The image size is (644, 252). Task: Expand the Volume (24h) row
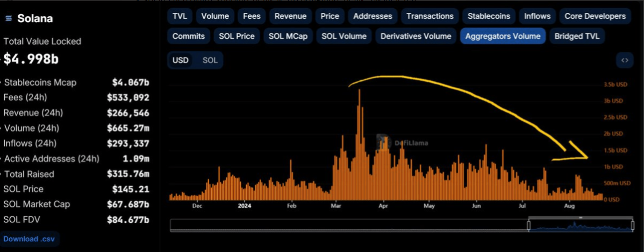click(76, 128)
